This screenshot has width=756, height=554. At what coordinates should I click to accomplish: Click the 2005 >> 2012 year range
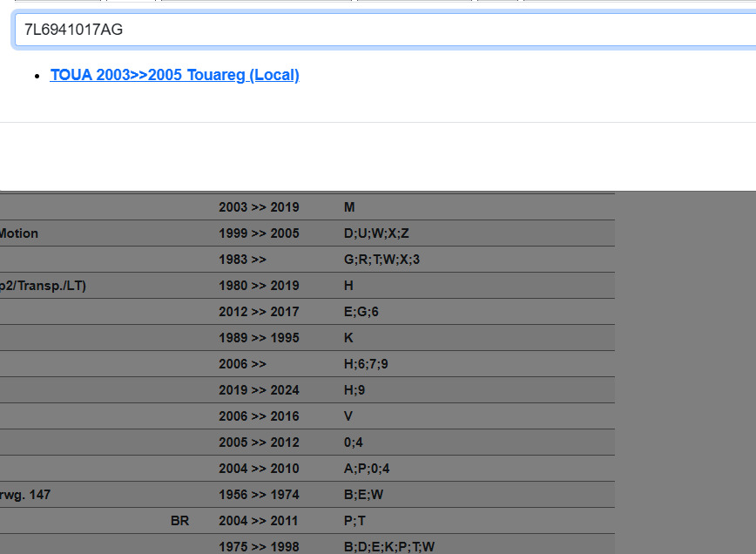259,443
